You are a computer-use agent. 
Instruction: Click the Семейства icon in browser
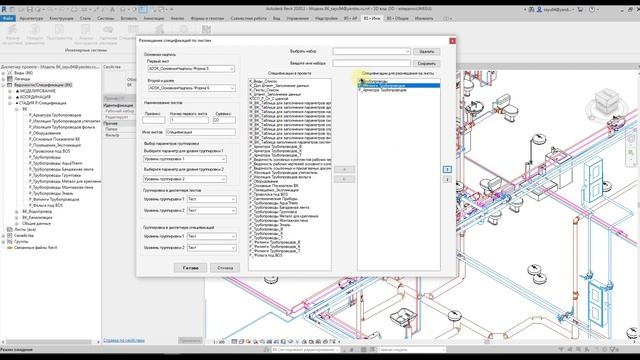click(x=10, y=236)
